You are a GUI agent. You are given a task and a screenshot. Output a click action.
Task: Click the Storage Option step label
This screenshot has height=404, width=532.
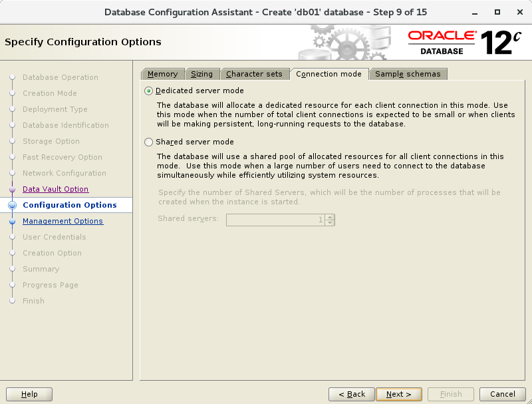(x=51, y=141)
